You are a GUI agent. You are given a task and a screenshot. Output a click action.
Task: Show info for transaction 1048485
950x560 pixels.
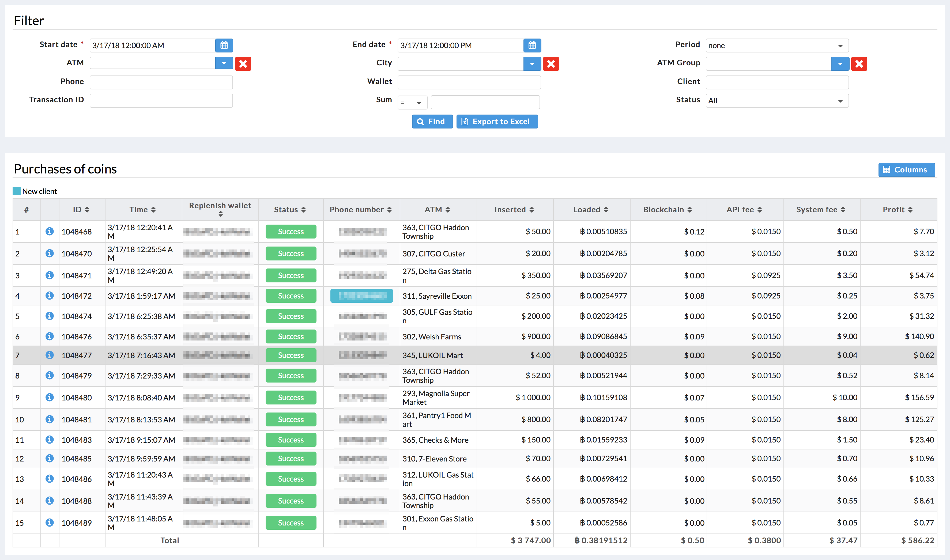[50, 459]
